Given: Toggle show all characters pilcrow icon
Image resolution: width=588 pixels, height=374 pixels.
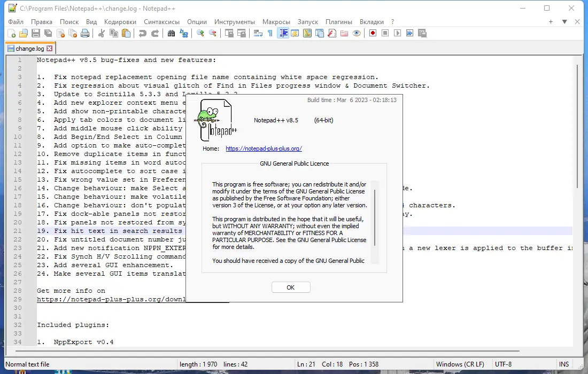Looking at the screenshot, I should click(270, 33).
